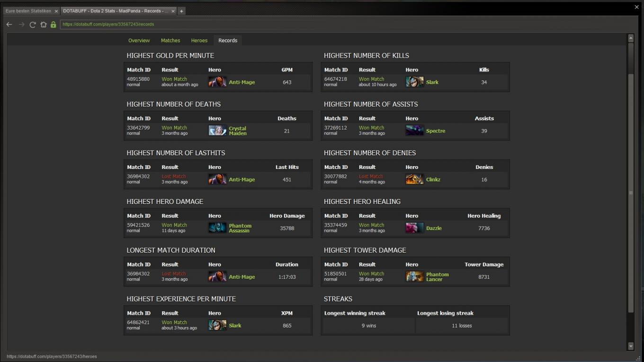
Task: Switch to the Eure besten Statistiken browser tab
Action: click(x=28, y=11)
